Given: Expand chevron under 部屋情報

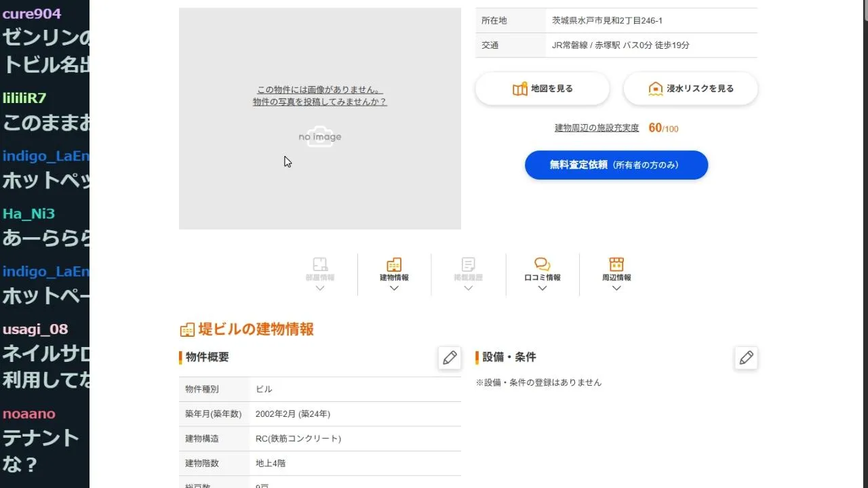Looking at the screenshot, I should [x=320, y=288].
